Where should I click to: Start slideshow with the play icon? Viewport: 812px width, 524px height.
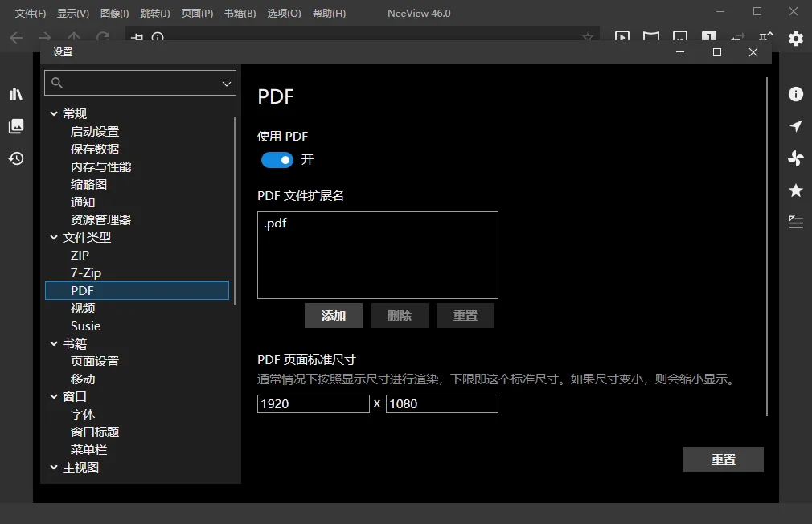622,36
